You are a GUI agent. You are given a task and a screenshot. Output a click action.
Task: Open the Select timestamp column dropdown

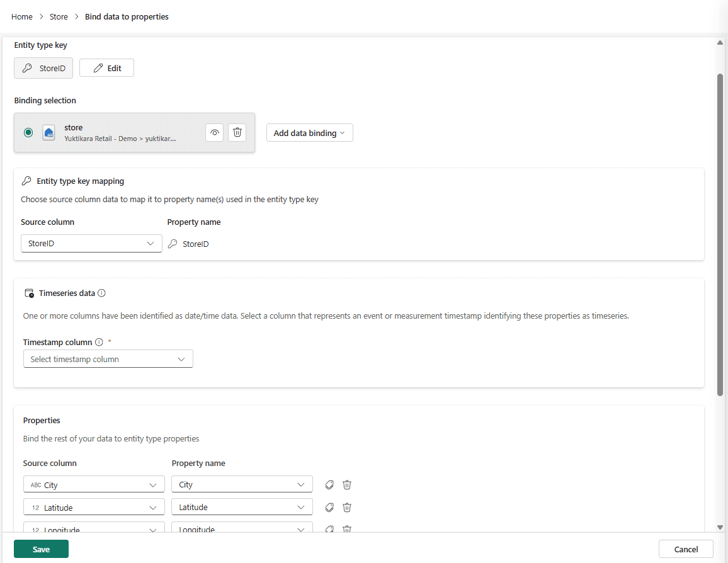click(108, 359)
